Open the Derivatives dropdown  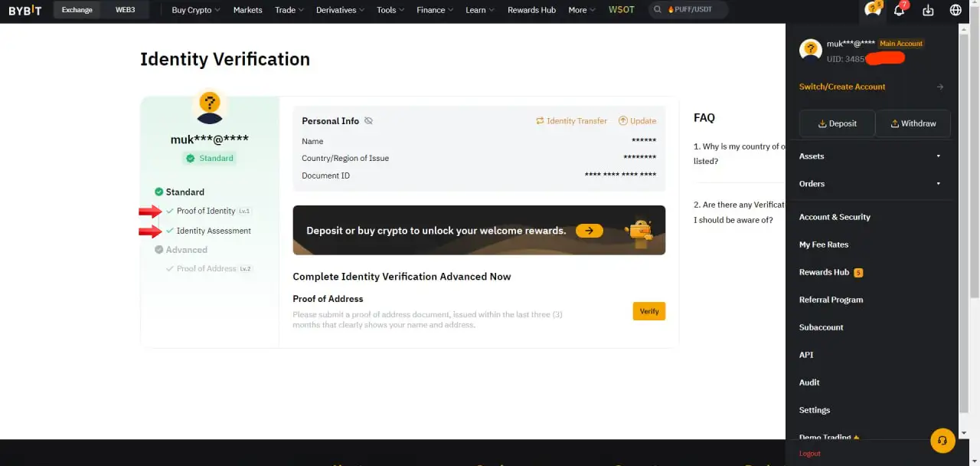(x=341, y=10)
